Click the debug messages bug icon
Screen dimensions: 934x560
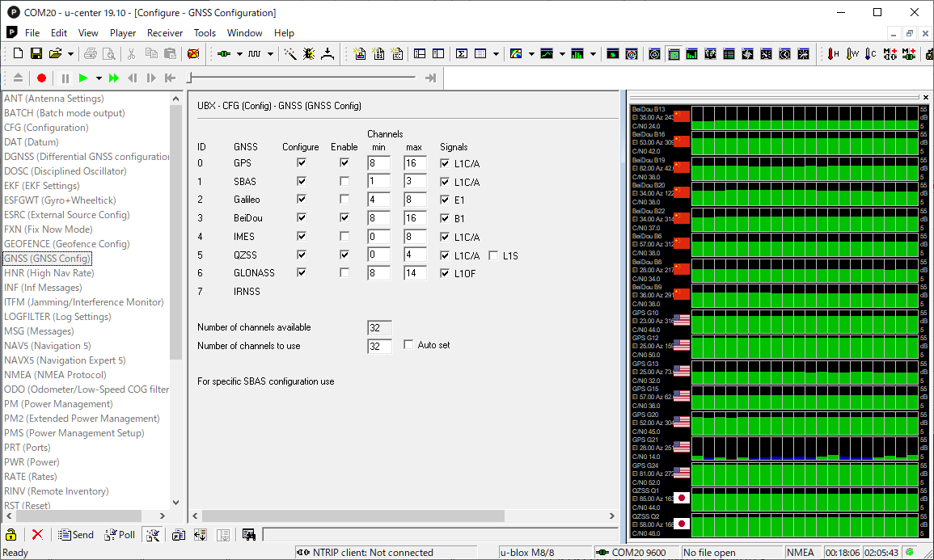tap(309, 53)
